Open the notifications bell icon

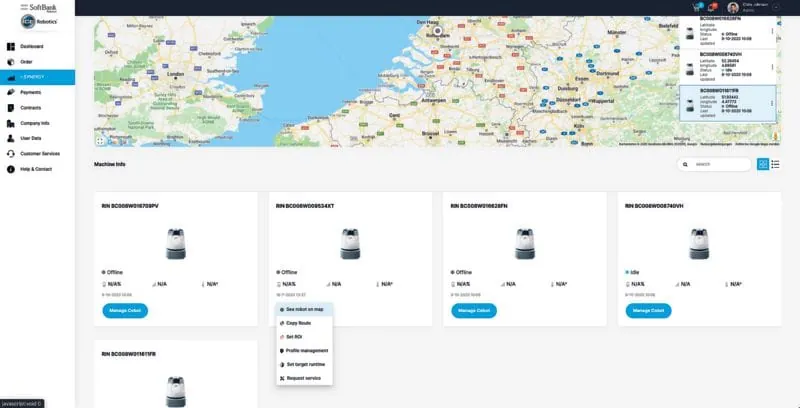[712, 8]
